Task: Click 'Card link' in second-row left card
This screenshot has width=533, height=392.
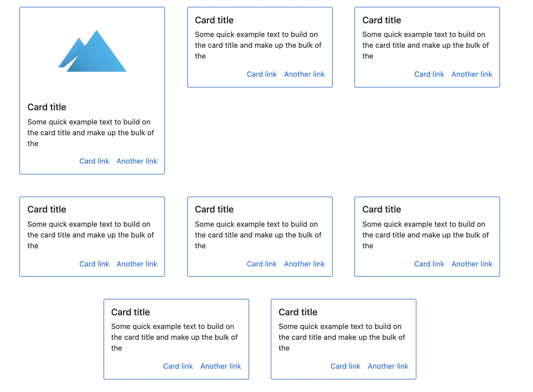Action: (x=94, y=264)
